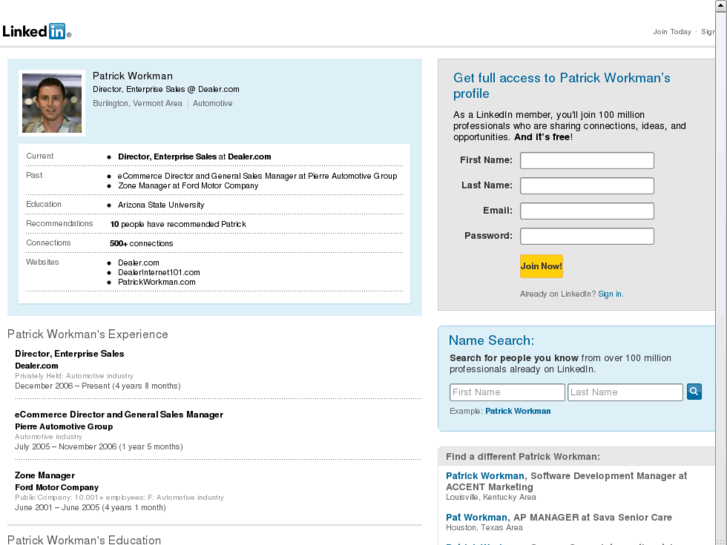The height and width of the screenshot is (545, 727).
Task: Click the Burlington, Vermont Area location
Action: tap(137, 103)
